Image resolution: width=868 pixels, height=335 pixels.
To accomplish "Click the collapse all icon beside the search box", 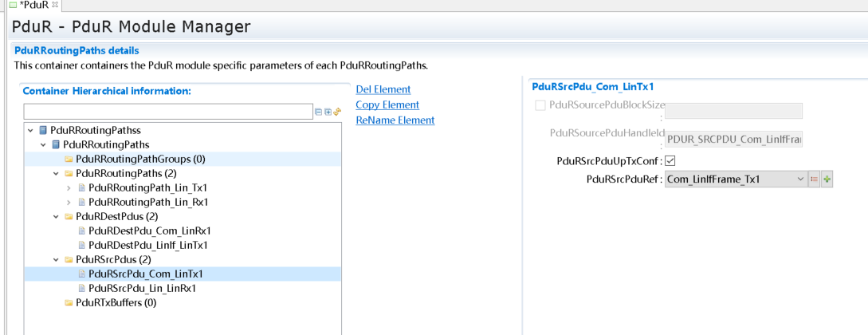I will click(319, 112).
